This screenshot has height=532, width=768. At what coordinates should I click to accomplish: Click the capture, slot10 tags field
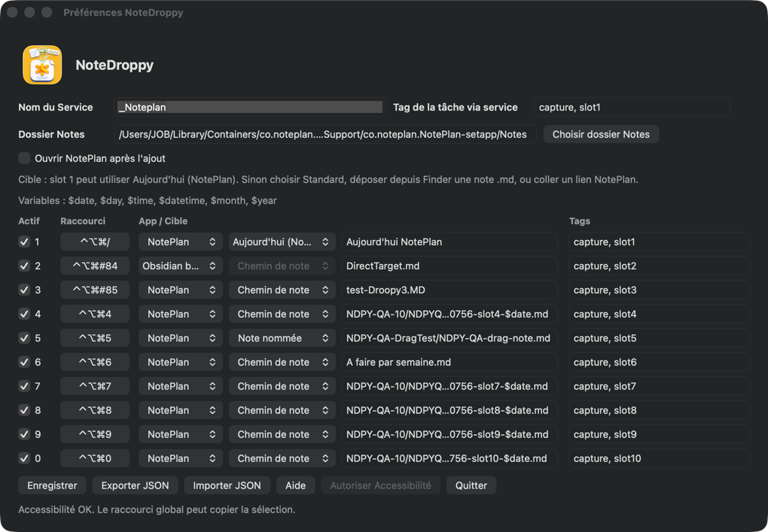pos(660,458)
